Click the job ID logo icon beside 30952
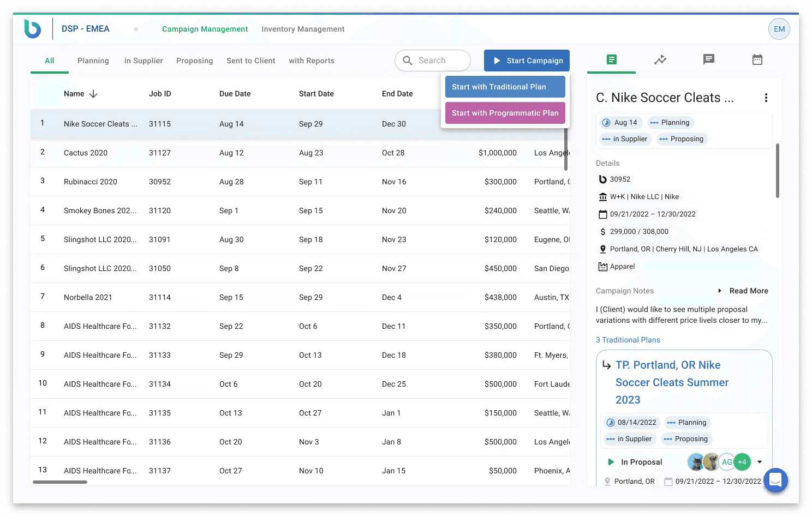Viewport: 812px width, 517px height. 603,179
